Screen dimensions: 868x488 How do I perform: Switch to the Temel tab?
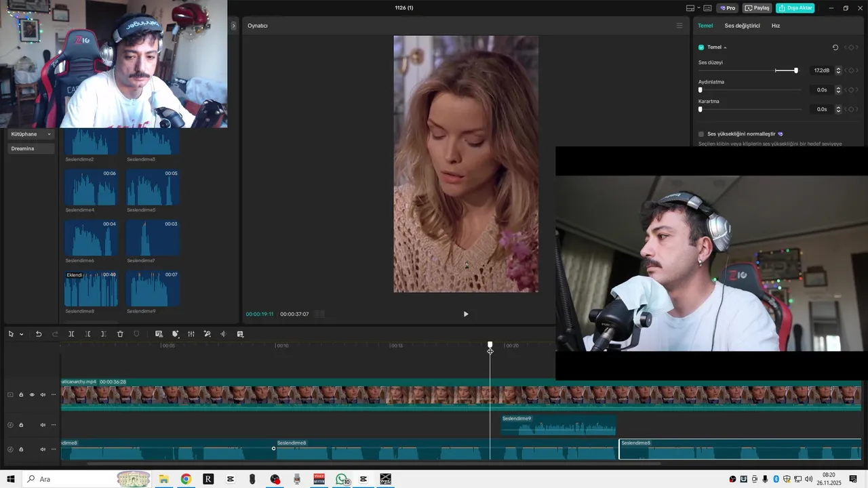tap(705, 26)
